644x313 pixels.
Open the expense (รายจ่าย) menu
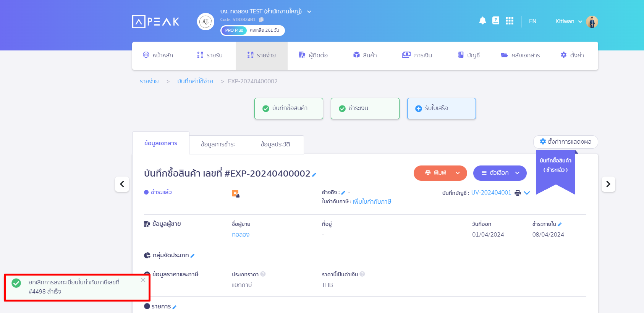click(x=262, y=55)
